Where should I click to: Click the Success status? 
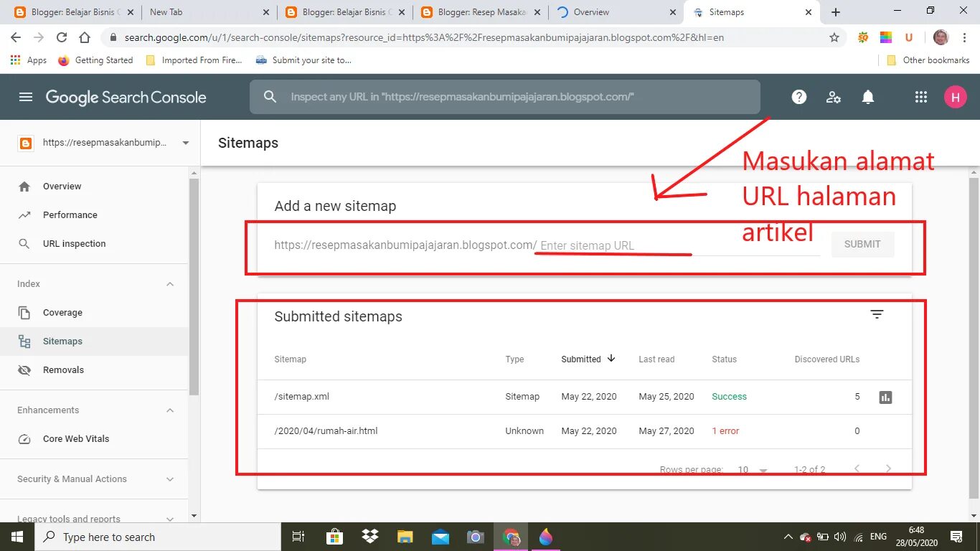(x=729, y=397)
